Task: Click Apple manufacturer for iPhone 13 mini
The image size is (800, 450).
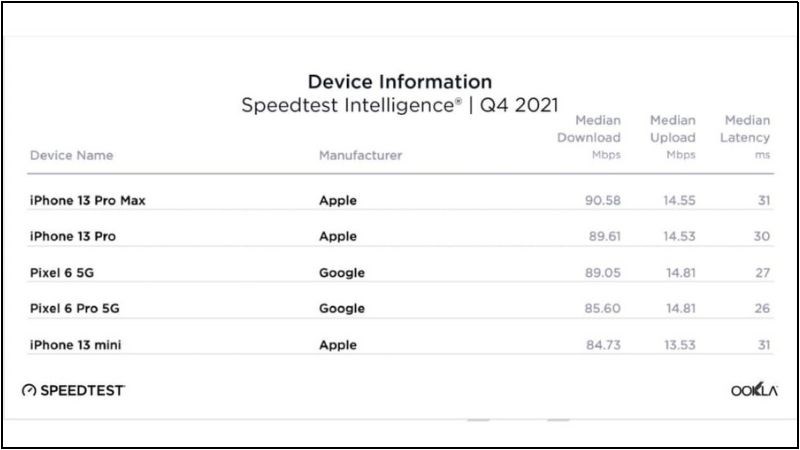Action: 338,345
